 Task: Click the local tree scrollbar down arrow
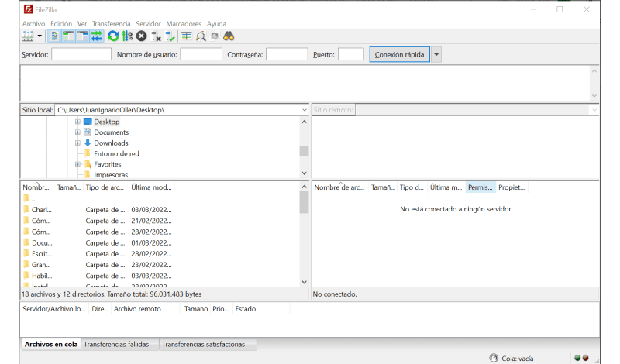(x=304, y=173)
